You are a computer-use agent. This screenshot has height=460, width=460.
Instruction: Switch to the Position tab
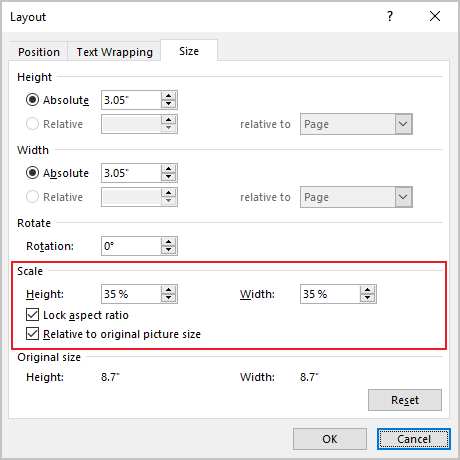click(x=39, y=52)
